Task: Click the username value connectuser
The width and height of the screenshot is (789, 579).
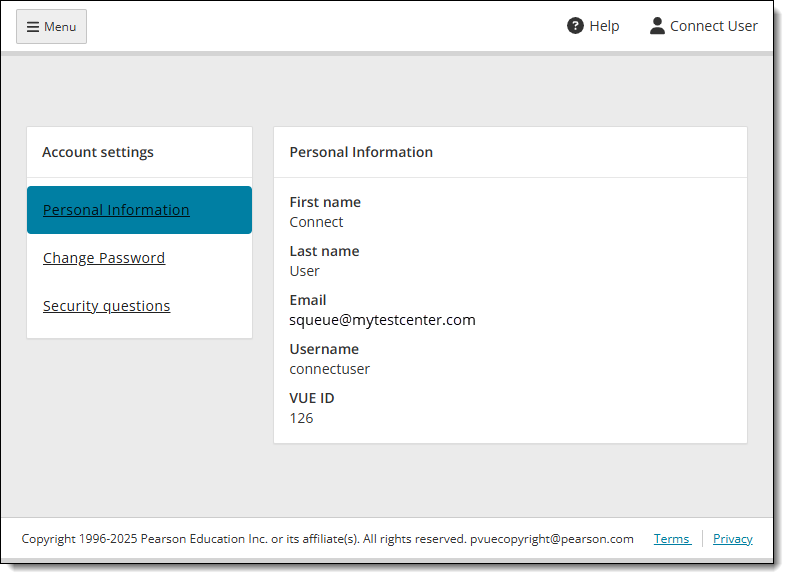Action: [x=330, y=369]
